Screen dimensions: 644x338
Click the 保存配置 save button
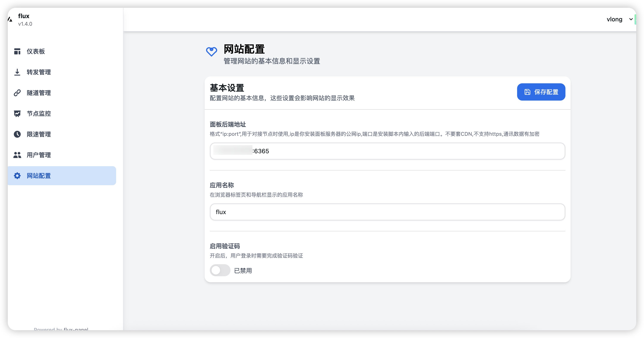point(541,92)
